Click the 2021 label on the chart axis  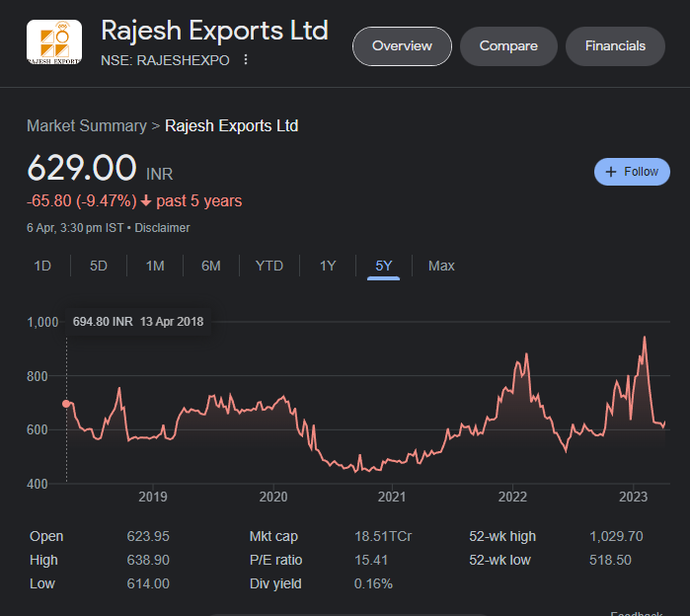[392, 497]
